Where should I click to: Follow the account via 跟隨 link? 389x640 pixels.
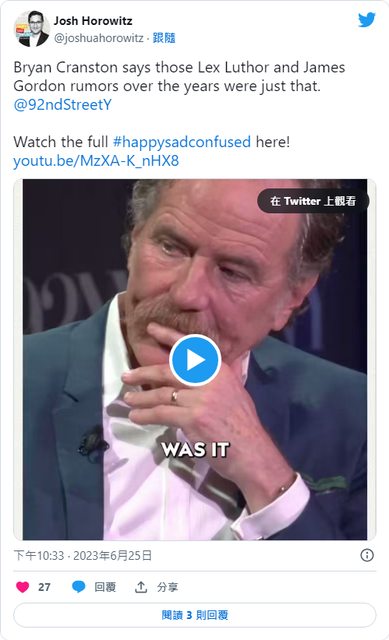coord(164,38)
